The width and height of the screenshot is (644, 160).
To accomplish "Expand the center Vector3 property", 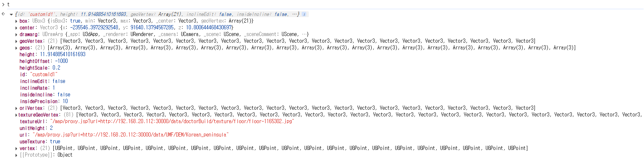I will (16, 28).
